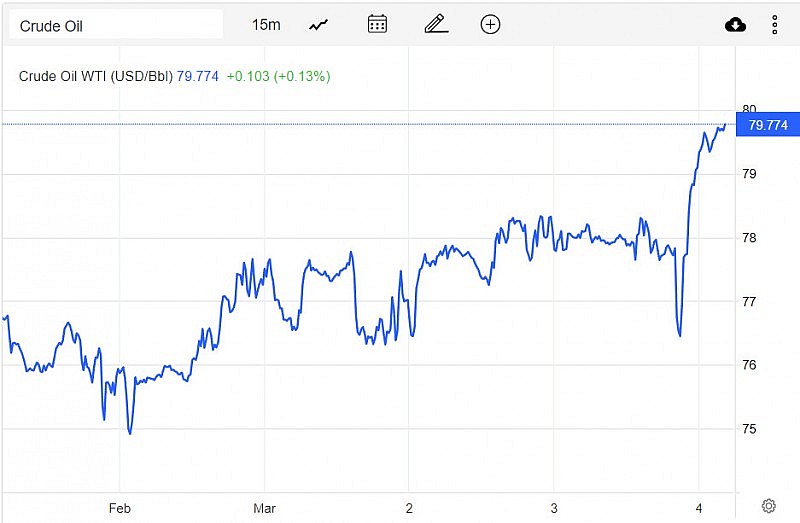Click the 78 price level on y-axis

(x=749, y=238)
